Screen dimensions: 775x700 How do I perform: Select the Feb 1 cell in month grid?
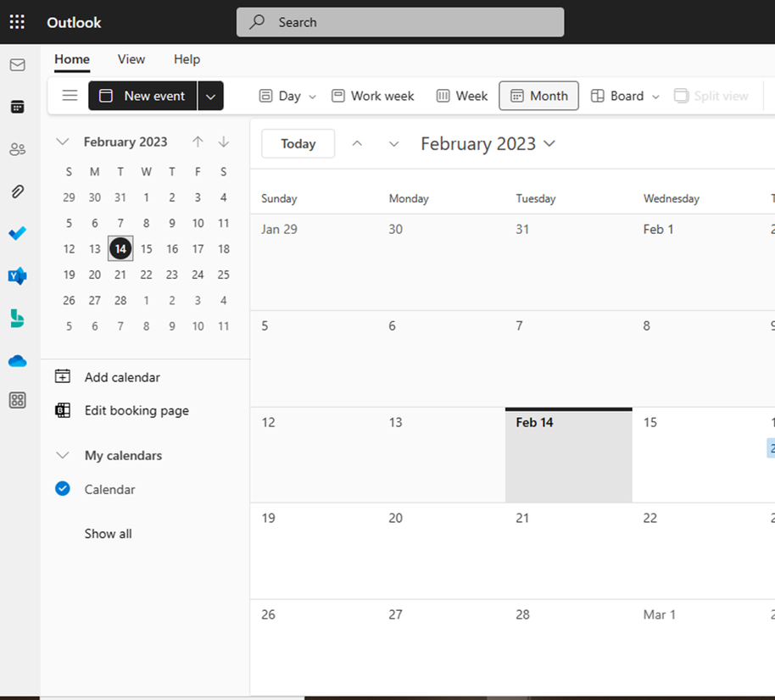[696, 262]
